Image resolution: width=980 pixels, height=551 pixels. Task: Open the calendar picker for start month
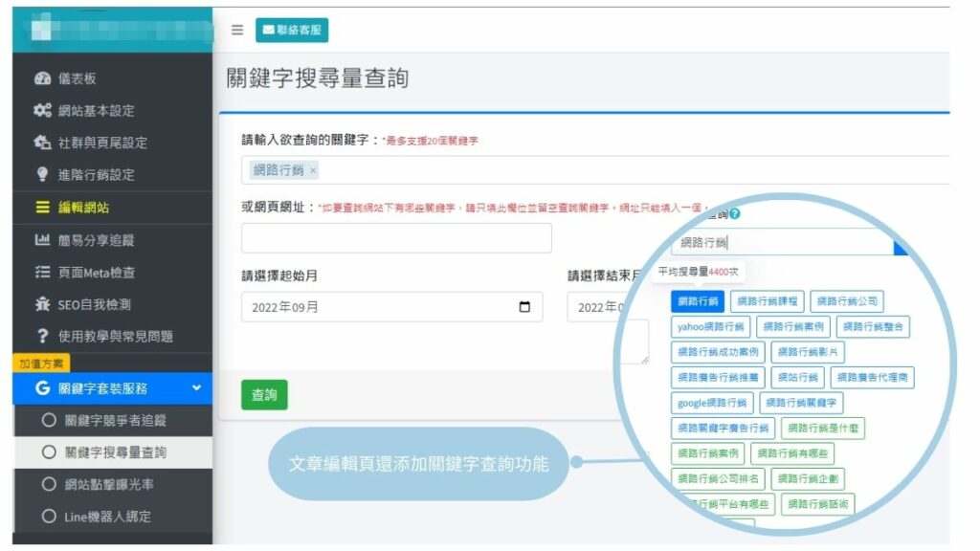(x=524, y=307)
